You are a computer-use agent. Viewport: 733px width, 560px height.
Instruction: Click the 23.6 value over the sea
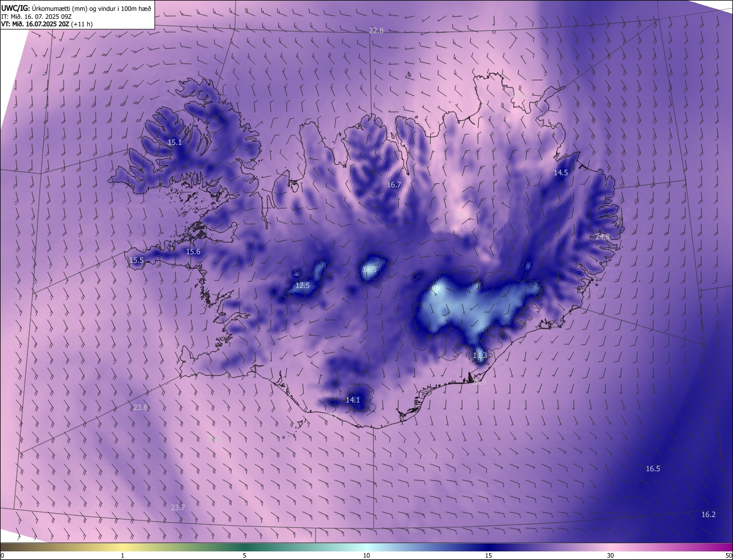[140, 407]
